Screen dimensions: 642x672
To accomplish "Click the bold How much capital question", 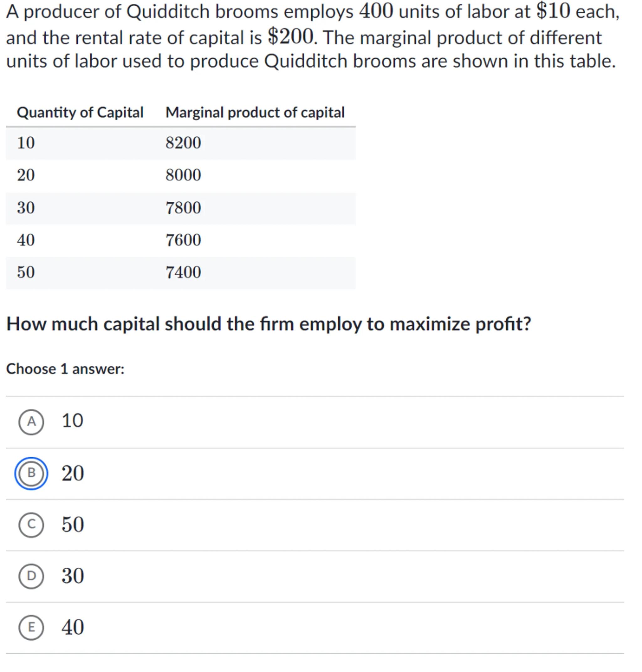I will pyautogui.click(x=269, y=324).
